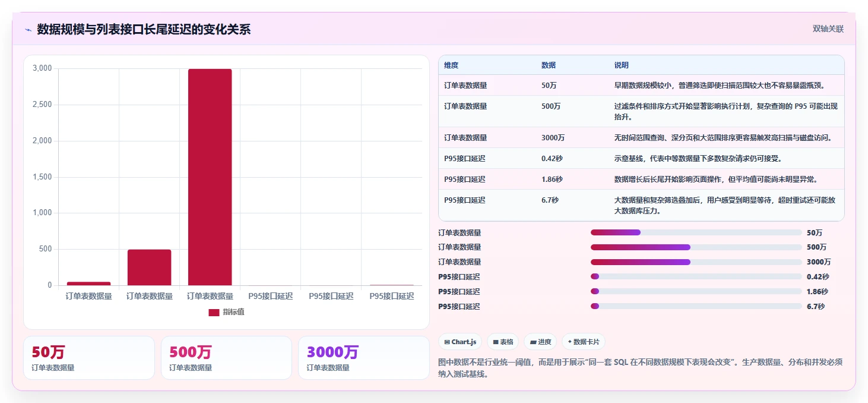Screen dimensions: 868x403
Task: Click table cell 6.7秒 in 数据 column
Action: [x=550, y=200]
